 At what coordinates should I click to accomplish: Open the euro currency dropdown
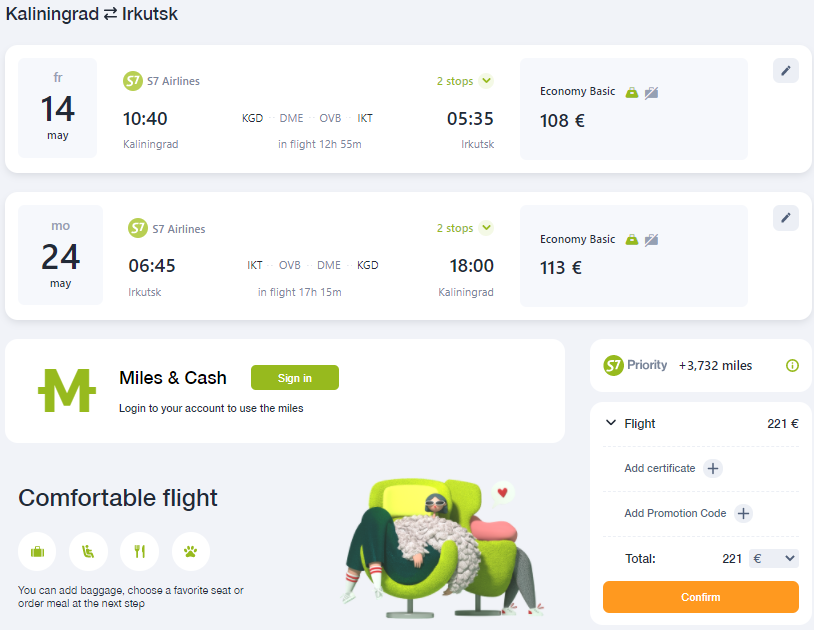(774, 558)
